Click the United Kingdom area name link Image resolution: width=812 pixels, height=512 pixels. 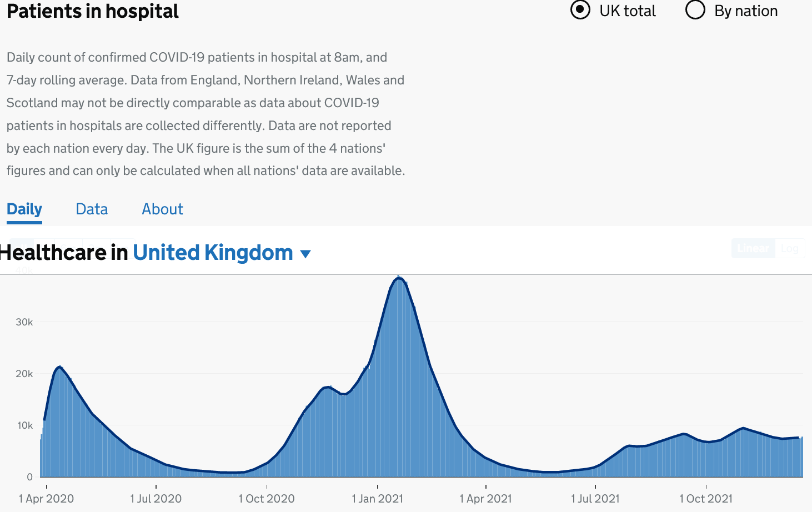pos(213,253)
